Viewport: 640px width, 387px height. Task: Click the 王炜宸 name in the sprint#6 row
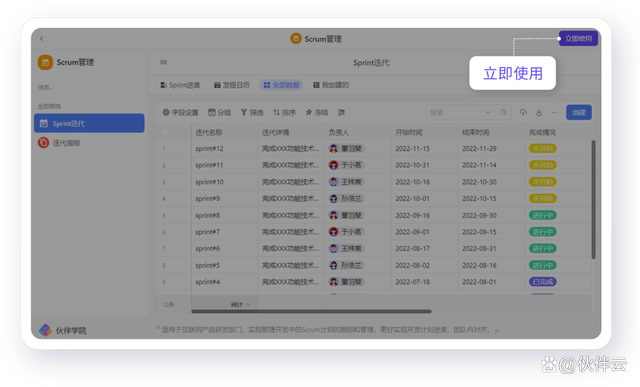coord(351,248)
